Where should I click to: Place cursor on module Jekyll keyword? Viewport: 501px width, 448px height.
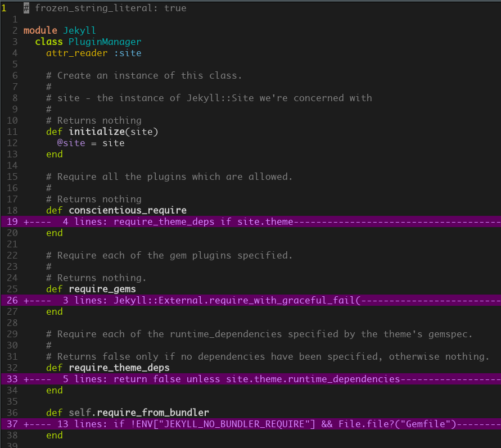[x=40, y=30]
